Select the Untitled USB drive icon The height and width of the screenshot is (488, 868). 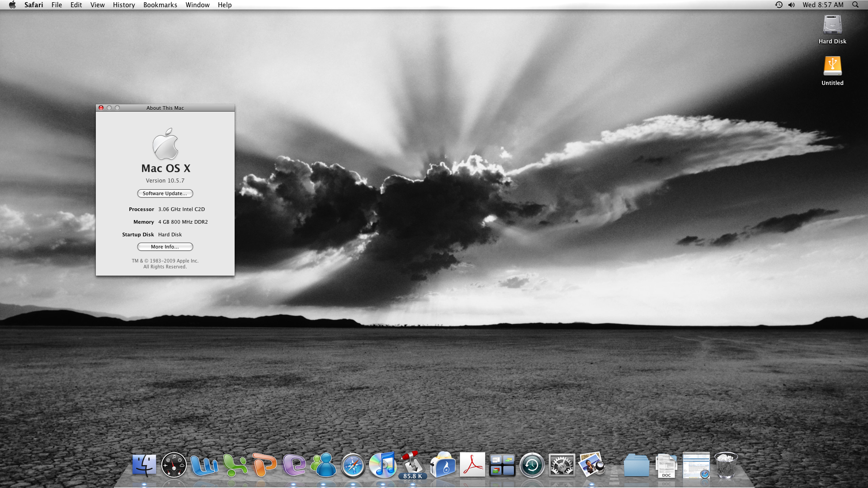coord(832,66)
